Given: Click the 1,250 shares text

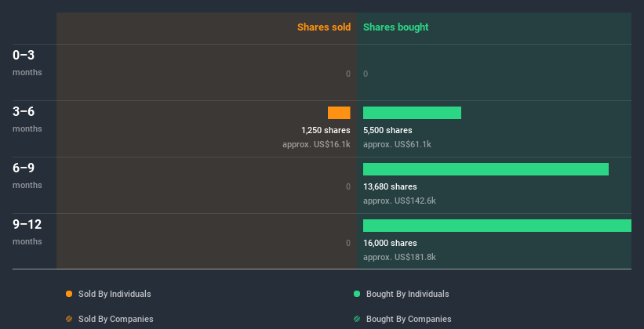Looking at the screenshot, I should click(x=326, y=130).
